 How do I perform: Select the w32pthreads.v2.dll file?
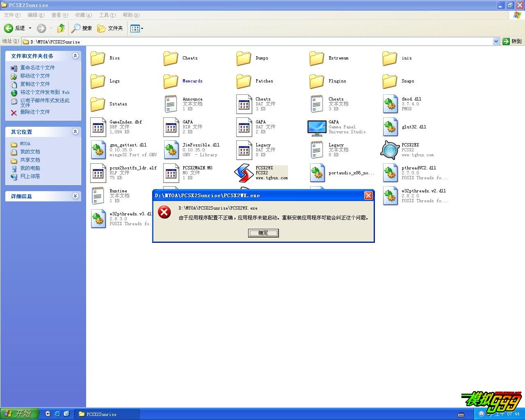pyautogui.click(x=390, y=196)
